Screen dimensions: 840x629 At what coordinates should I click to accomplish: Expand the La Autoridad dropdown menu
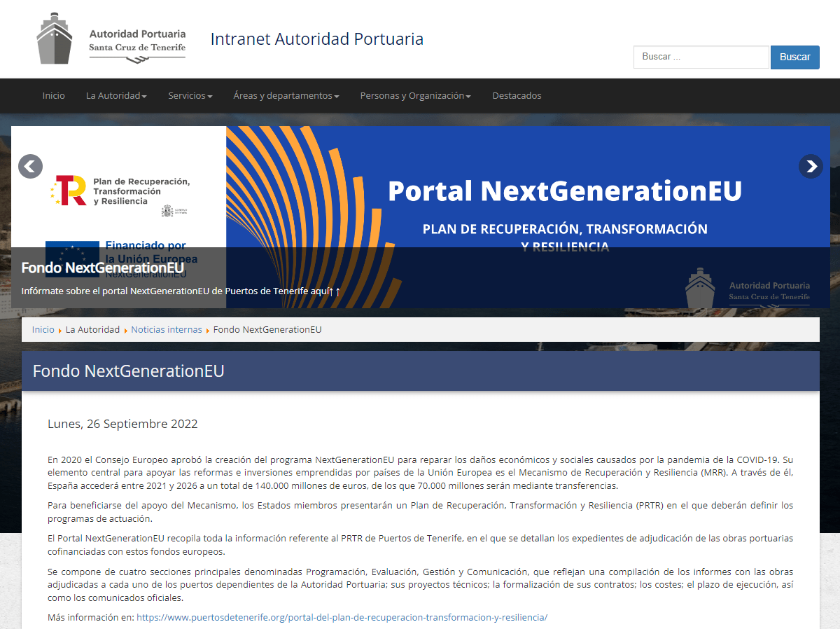point(116,96)
